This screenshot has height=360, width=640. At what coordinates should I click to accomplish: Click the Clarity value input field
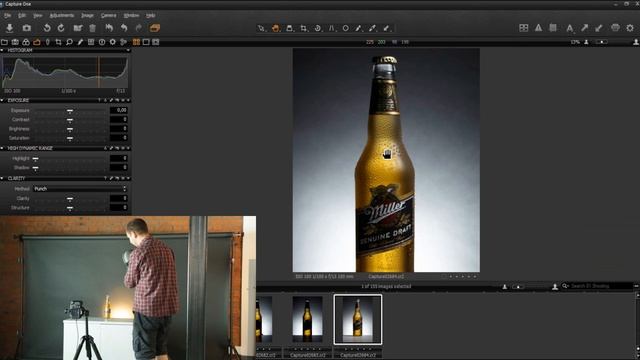click(x=119, y=198)
